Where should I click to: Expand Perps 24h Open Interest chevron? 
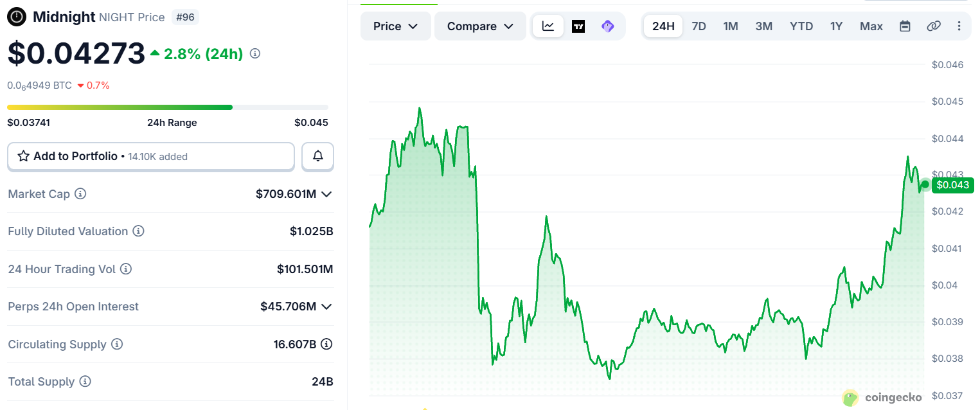[326, 307]
